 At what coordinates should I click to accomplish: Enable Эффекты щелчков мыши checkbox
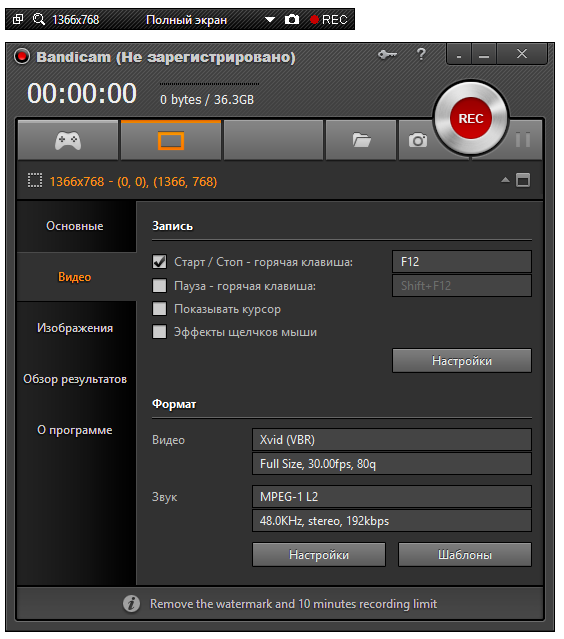(x=159, y=332)
